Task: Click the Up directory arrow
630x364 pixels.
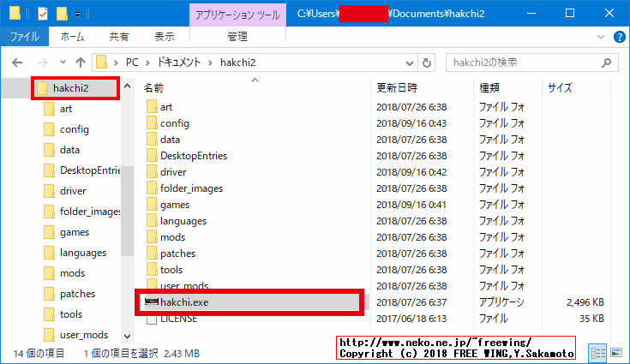Action: 81,63
